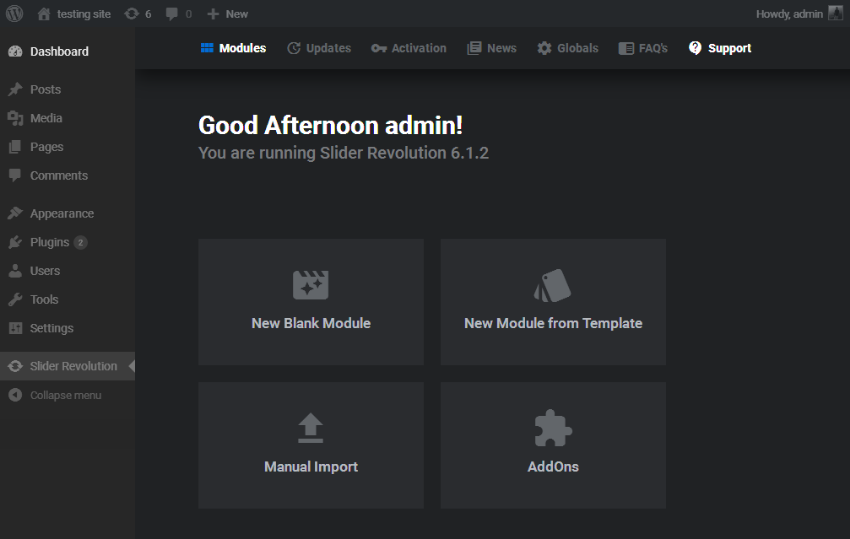This screenshot has height=539, width=850.
Task: Click the Plugins update count badge 2
Action: click(80, 242)
